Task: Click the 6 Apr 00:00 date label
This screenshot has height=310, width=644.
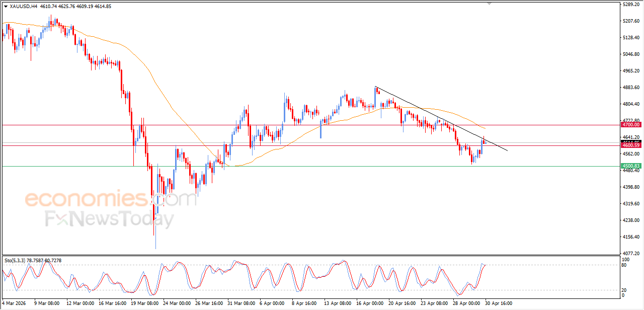Action: [272, 304]
